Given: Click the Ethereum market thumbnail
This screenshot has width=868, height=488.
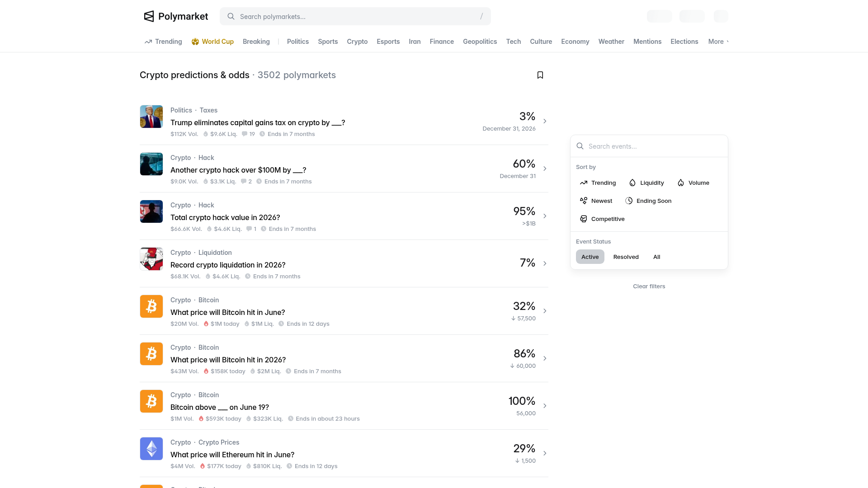Looking at the screenshot, I should pos(151,449).
